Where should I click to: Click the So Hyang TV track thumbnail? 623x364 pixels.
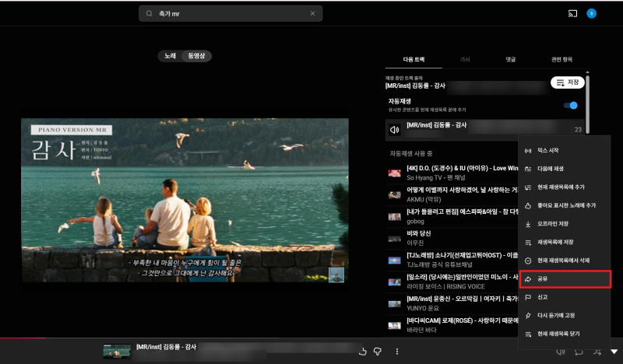[395, 173]
